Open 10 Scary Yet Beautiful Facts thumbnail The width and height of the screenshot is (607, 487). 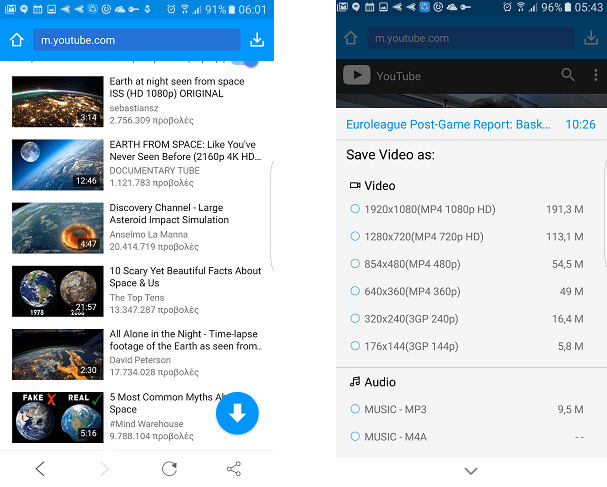58,291
